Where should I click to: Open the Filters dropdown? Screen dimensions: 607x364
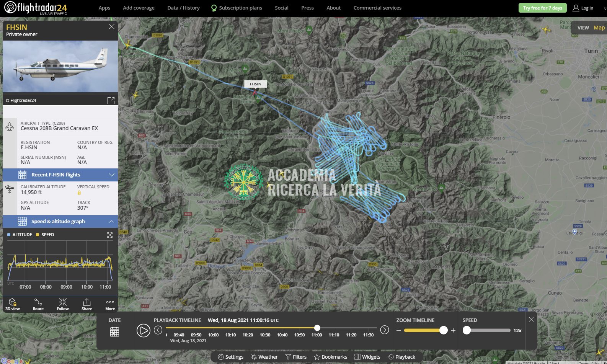pyautogui.click(x=296, y=357)
